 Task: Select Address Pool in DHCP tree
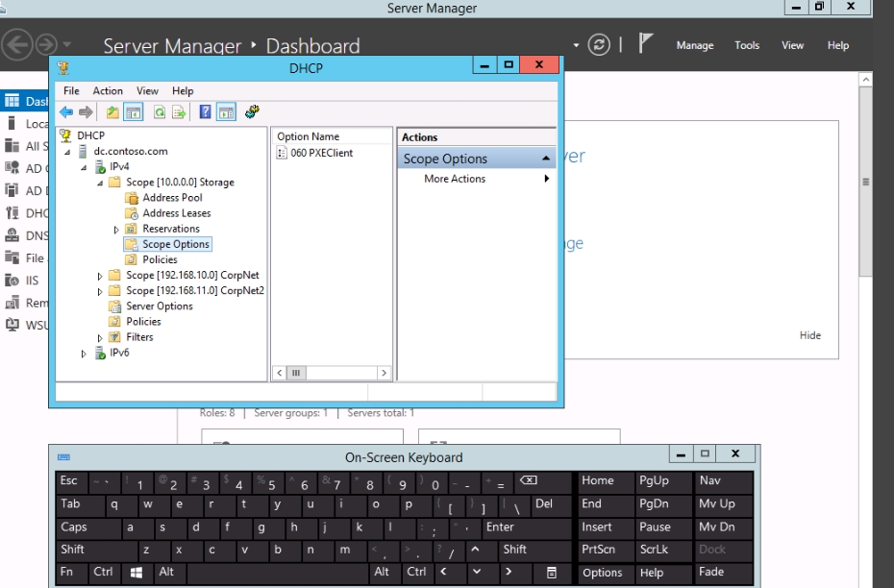click(172, 198)
